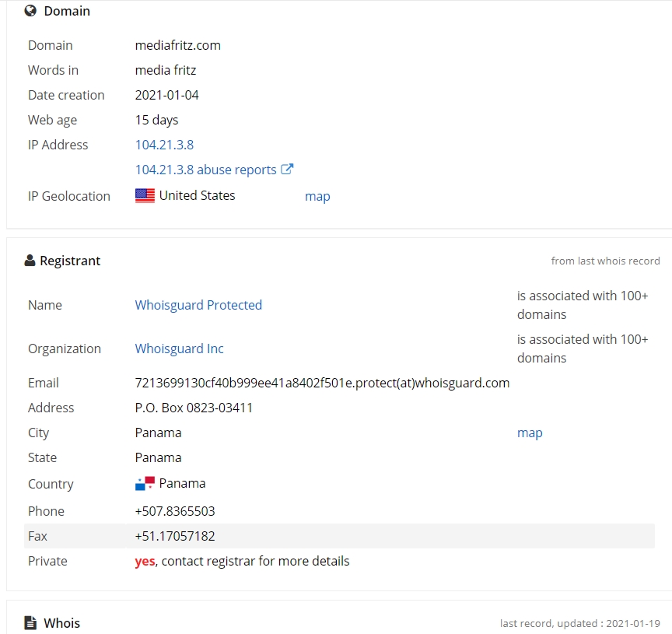The height and width of the screenshot is (634, 672).
Task: Click the Panama flag icon
Action: pos(145,483)
